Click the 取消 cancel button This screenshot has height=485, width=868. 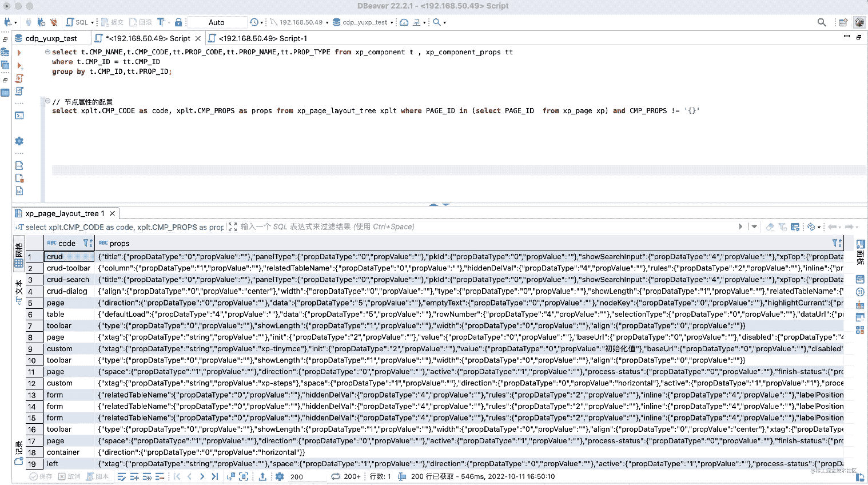[x=69, y=476]
